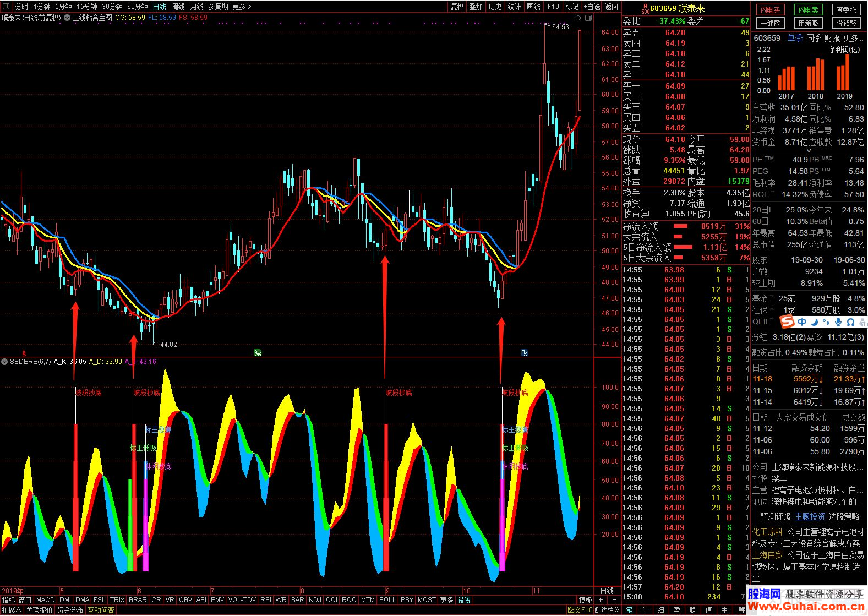Viewport: 868px width, 616px height.
Task: Click the 一键撤 button
Action: (x=770, y=23)
